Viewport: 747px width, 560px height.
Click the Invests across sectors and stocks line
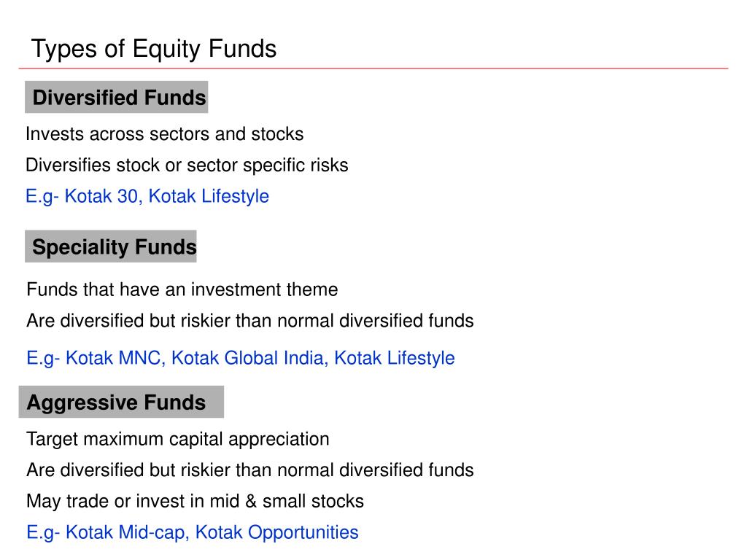point(164,134)
